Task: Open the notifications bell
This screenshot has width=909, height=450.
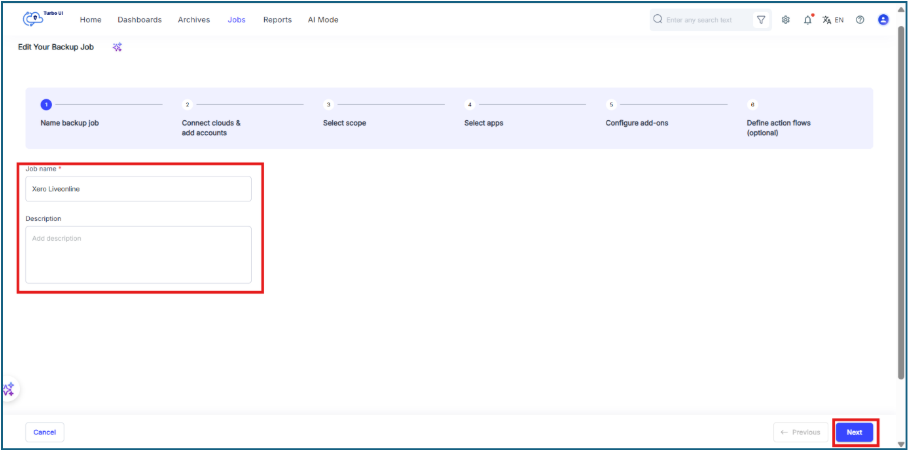Action: [808, 20]
